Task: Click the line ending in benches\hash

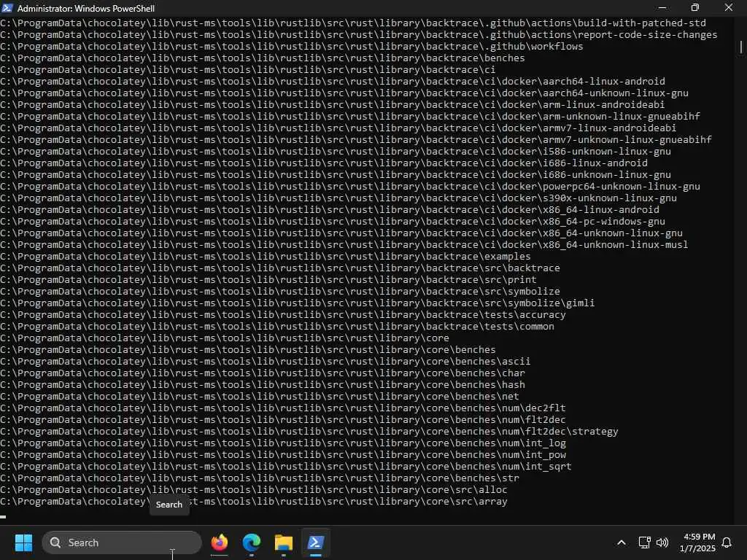Action: click(x=263, y=385)
